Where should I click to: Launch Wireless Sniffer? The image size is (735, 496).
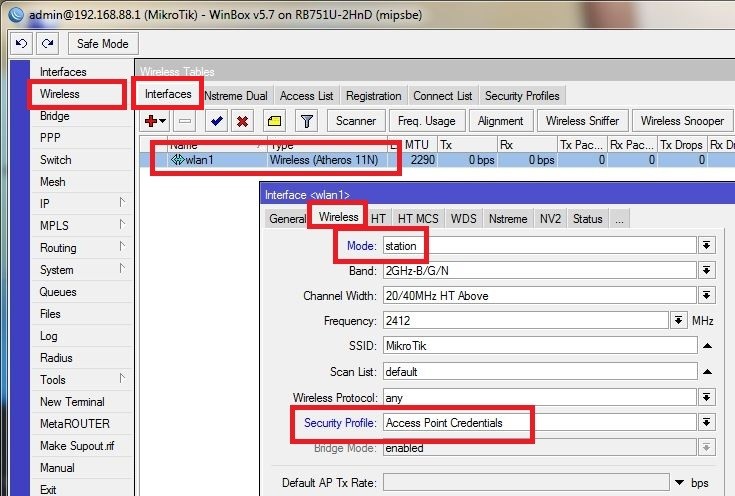(582, 121)
